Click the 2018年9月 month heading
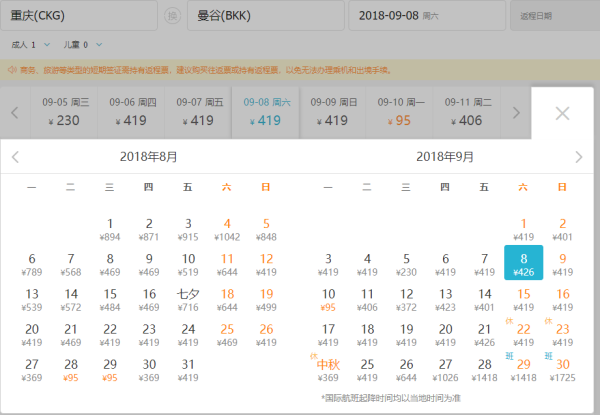 (x=445, y=157)
